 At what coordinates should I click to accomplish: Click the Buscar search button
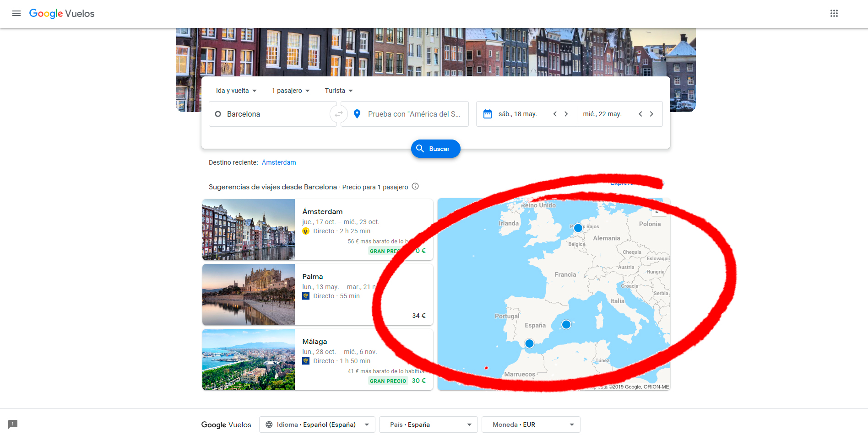tap(436, 149)
